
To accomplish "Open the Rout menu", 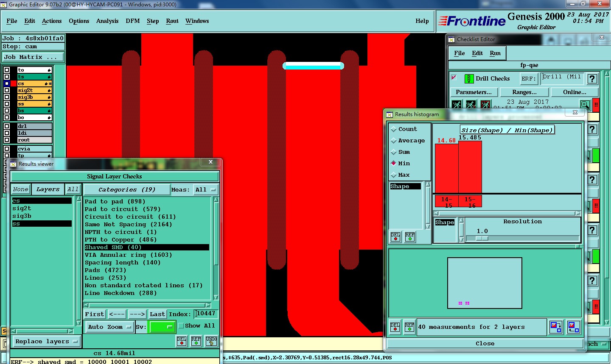I will tap(172, 21).
